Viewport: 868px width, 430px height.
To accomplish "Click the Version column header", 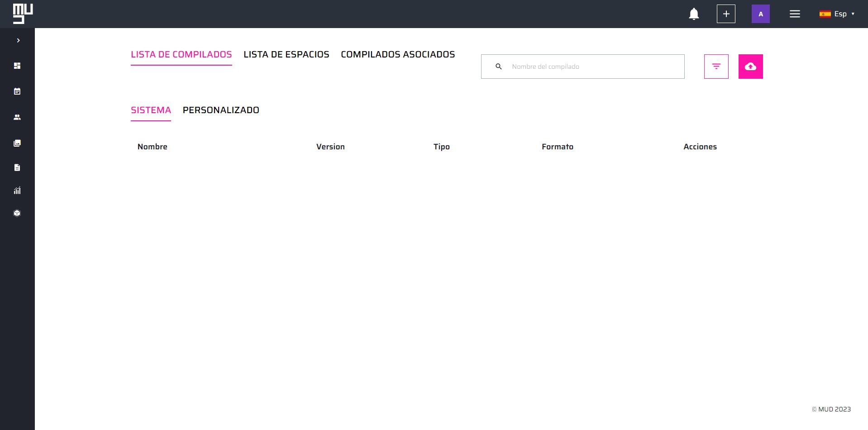I will 330,147.
